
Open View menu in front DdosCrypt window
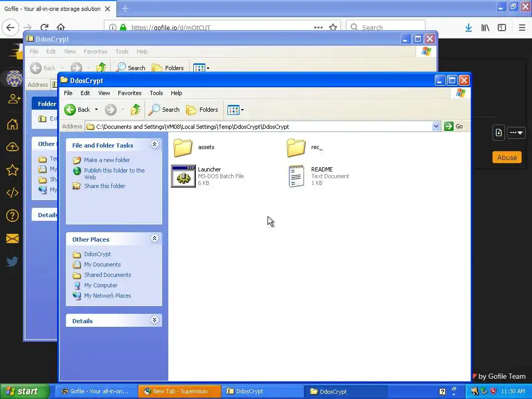click(x=104, y=93)
